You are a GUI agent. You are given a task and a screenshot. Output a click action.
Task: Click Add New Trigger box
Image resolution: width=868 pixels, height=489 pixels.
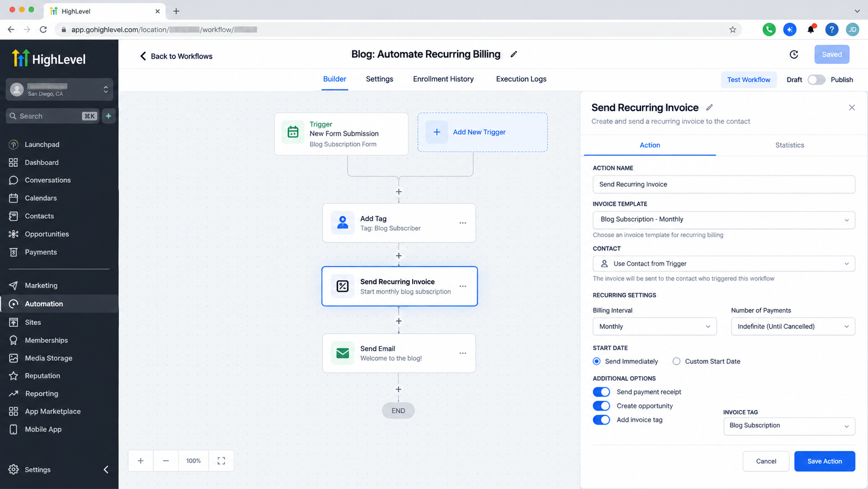point(482,132)
